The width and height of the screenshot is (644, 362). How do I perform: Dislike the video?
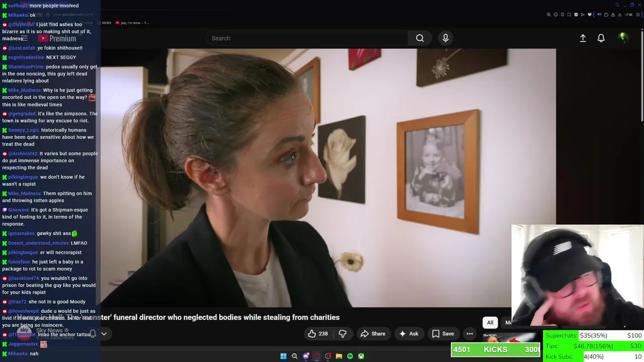343,333
